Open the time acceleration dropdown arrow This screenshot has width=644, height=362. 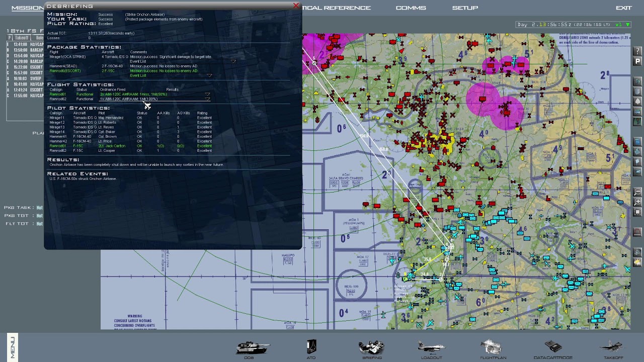point(628,25)
